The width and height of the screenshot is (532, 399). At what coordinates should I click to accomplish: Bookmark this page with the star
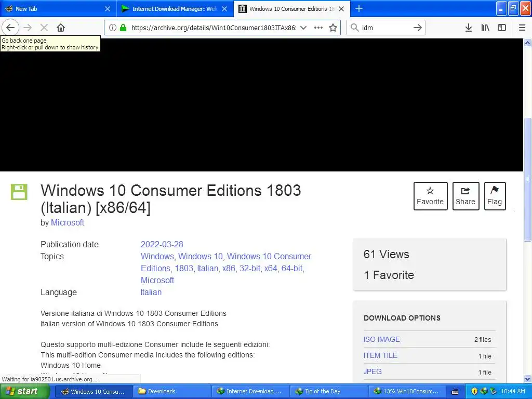tap(333, 28)
